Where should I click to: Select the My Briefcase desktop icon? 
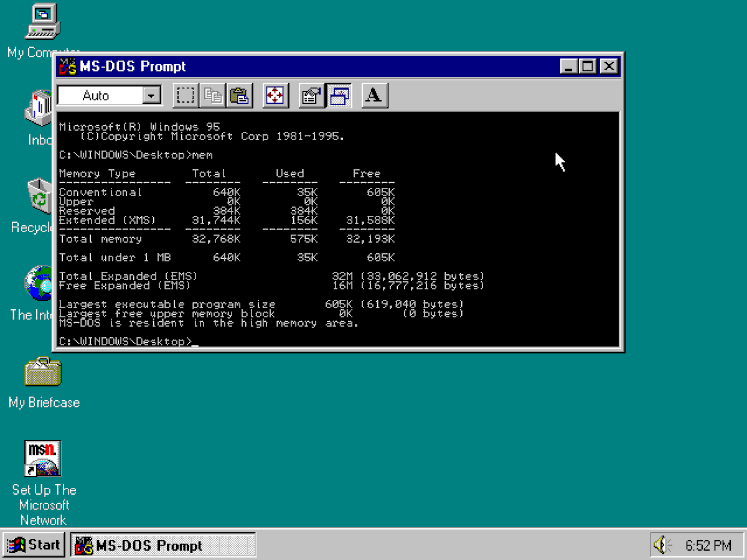pyautogui.click(x=43, y=371)
